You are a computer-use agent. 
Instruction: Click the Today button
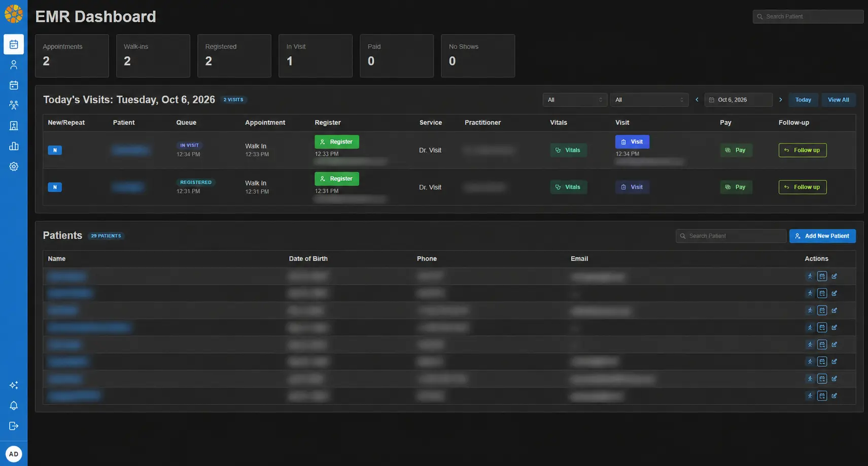tap(803, 100)
